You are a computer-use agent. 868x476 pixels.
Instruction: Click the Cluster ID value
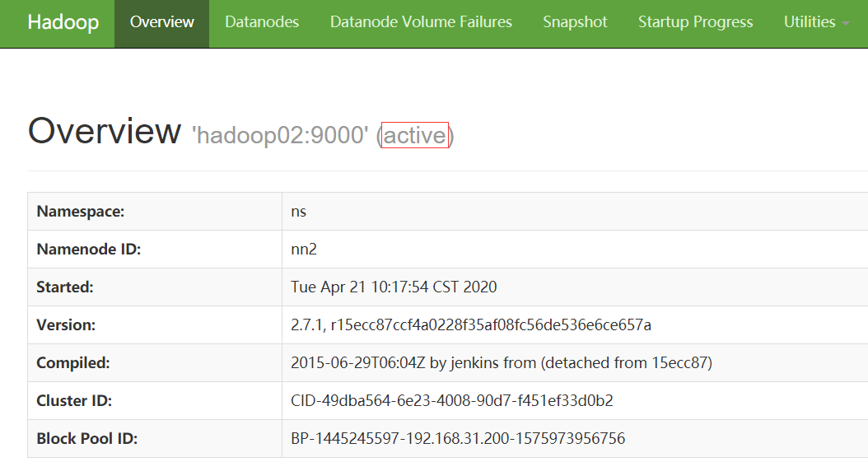452,401
